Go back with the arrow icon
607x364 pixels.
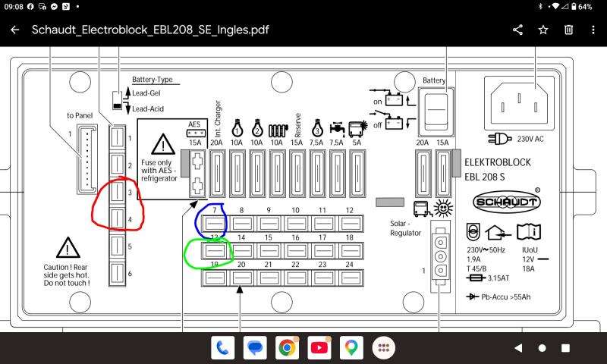[x=15, y=30]
